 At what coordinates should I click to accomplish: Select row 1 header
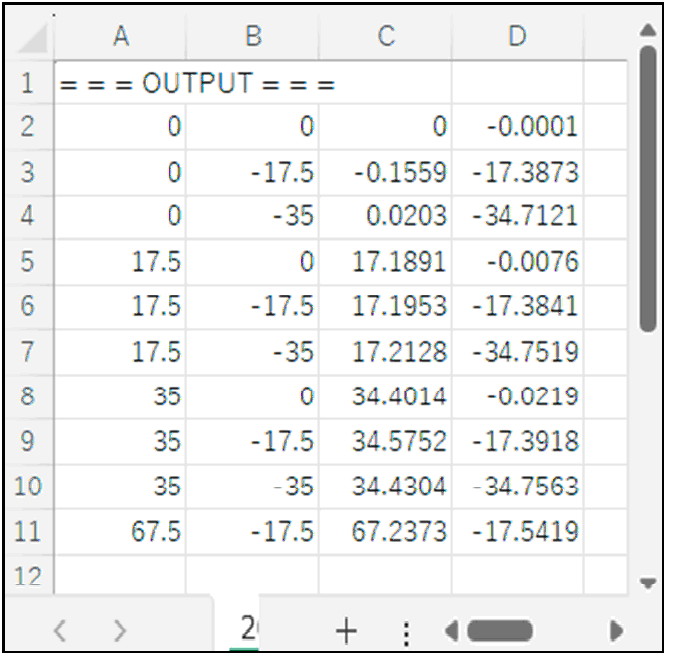[29, 82]
